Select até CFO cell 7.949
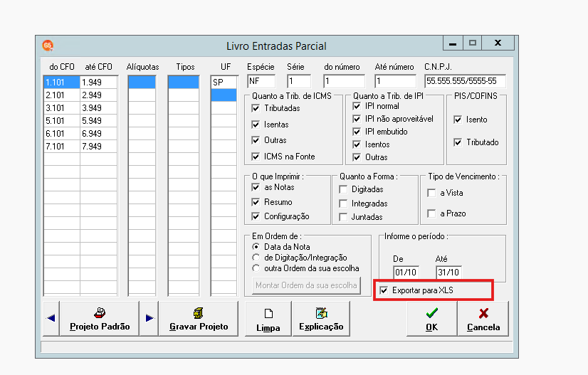The image size is (588, 375). (x=98, y=147)
